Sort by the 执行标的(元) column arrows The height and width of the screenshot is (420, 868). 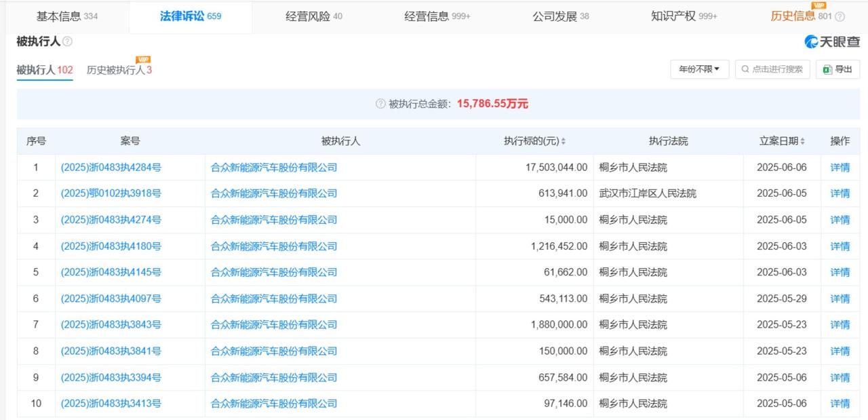[x=563, y=141]
